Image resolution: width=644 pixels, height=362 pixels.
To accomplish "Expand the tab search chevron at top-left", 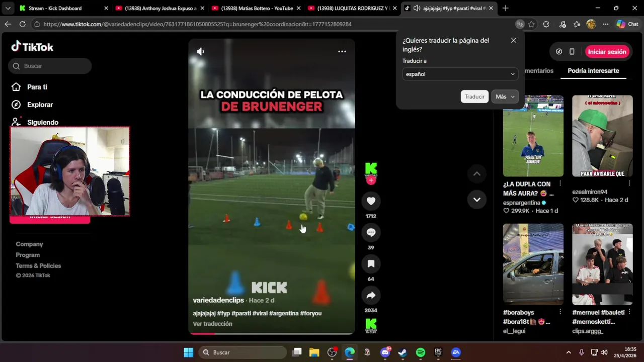I will (8, 8).
